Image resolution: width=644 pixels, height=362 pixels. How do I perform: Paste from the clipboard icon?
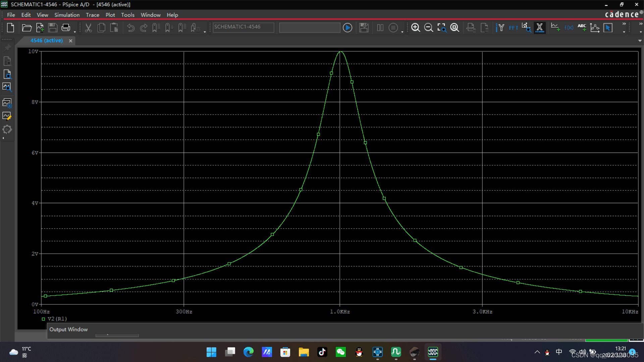(114, 27)
